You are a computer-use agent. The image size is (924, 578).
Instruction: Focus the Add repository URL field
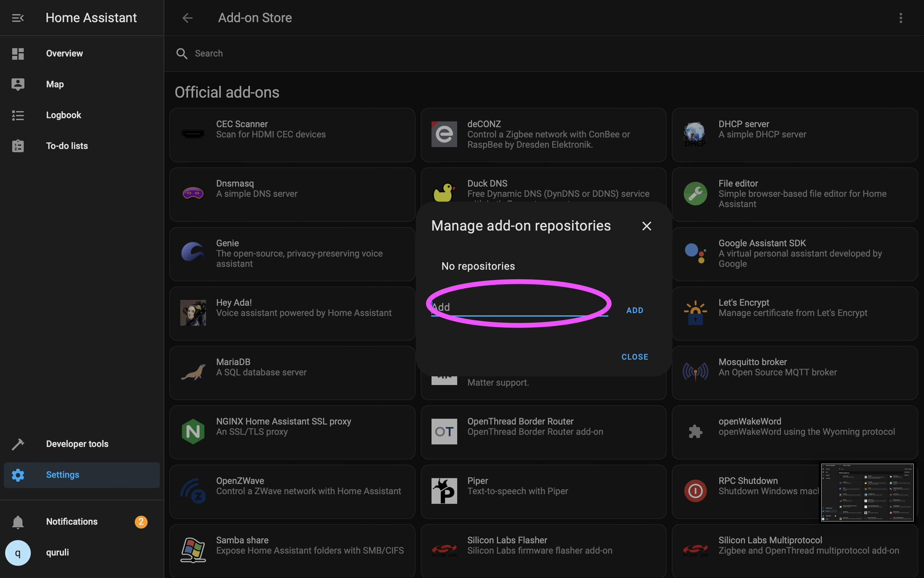(x=519, y=307)
